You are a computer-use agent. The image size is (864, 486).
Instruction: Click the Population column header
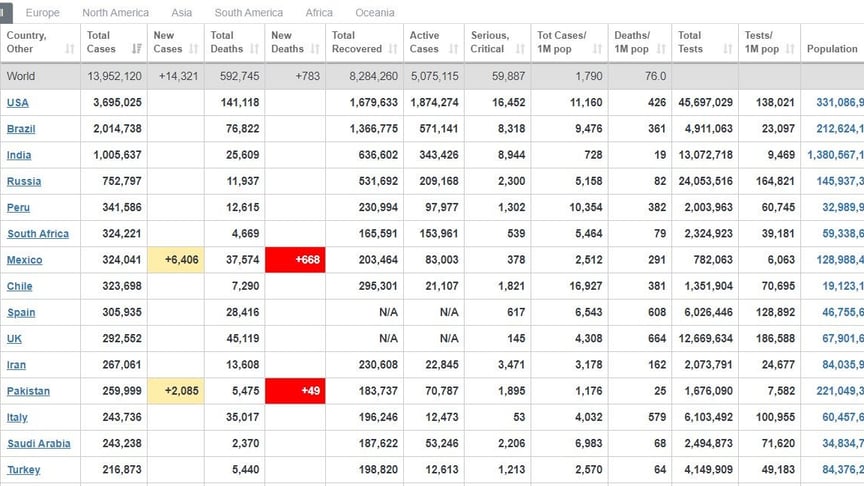(x=832, y=49)
